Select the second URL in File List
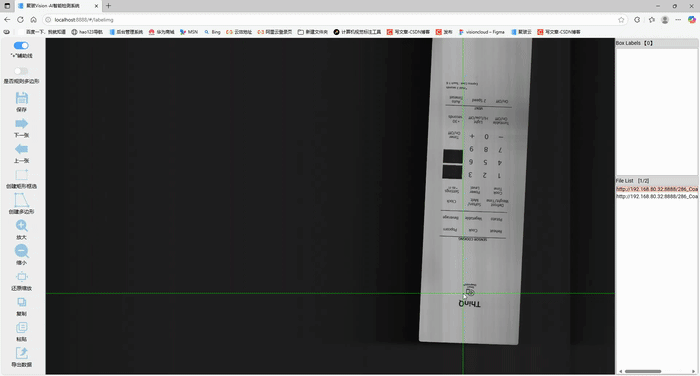This screenshot has width=700, height=376. (x=657, y=196)
